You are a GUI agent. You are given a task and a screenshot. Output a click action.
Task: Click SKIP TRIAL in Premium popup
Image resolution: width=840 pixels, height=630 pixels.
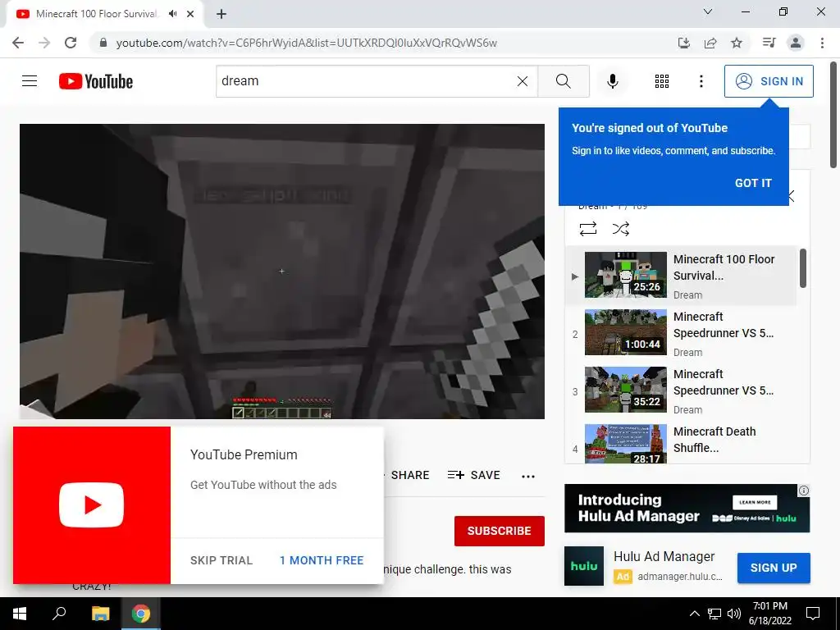(221, 560)
